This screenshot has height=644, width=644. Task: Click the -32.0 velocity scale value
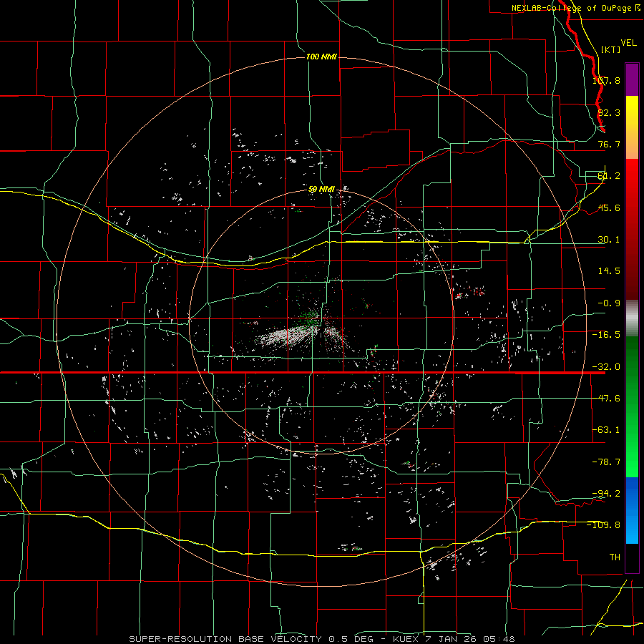click(x=606, y=367)
